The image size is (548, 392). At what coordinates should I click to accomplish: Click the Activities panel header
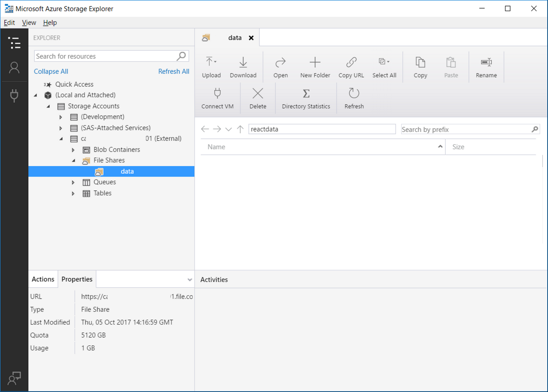pyautogui.click(x=214, y=280)
